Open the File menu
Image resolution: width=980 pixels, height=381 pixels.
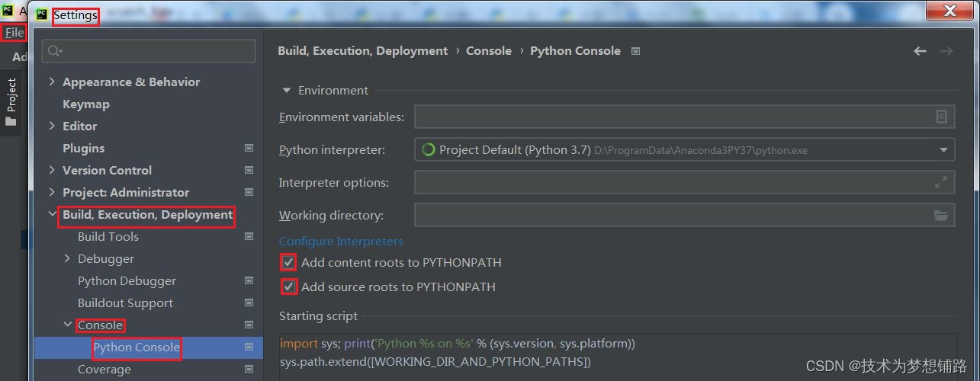pos(14,33)
